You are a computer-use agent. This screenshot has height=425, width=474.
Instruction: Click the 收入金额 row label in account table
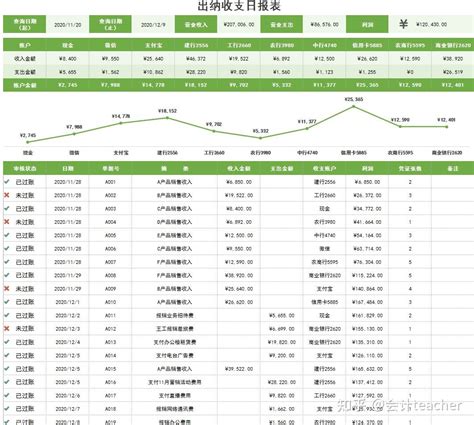click(x=25, y=59)
